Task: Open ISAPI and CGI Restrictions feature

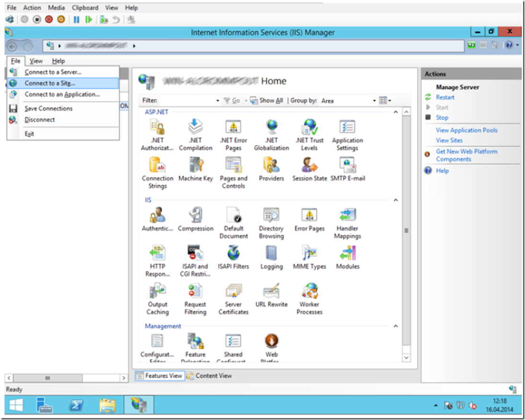Action: 195,261
